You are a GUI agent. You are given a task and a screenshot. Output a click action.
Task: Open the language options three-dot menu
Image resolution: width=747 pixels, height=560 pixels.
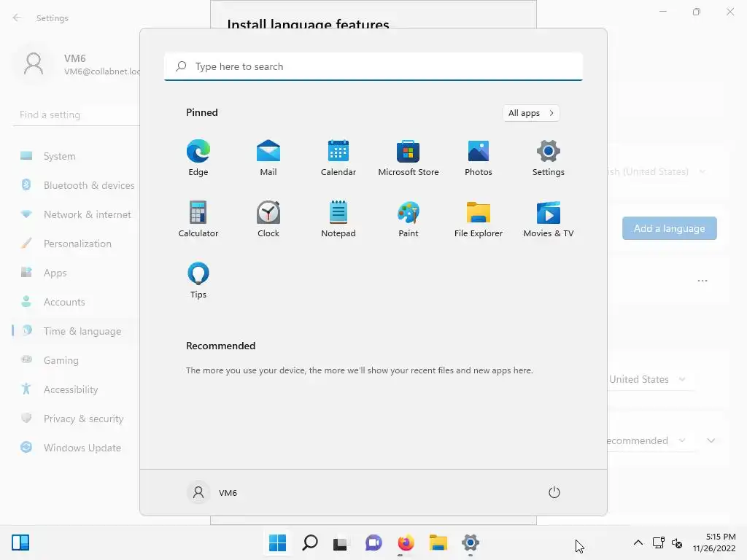click(x=703, y=281)
